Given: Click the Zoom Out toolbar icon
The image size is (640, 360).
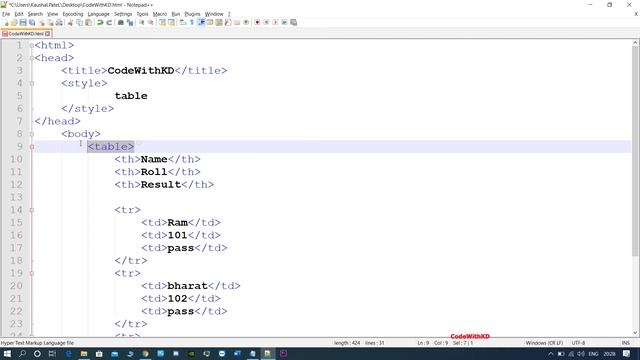Looking at the screenshot, I should point(151,22).
